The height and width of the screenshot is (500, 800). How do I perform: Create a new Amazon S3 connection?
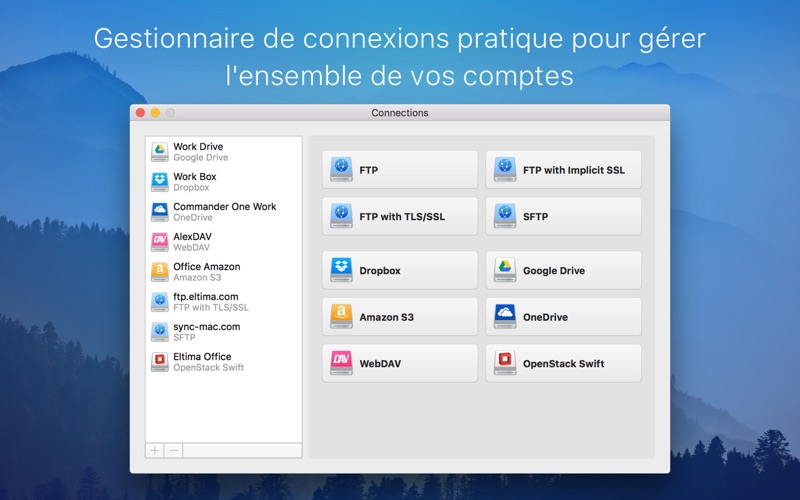(400, 317)
